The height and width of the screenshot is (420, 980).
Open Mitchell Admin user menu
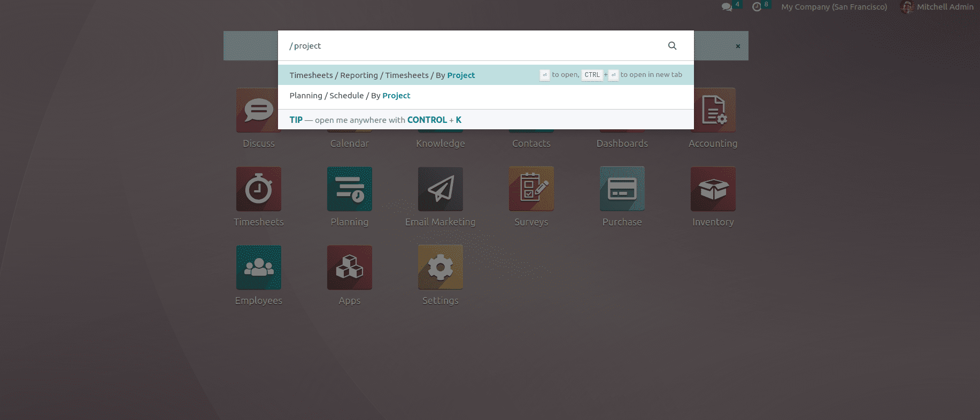[x=937, y=7]
